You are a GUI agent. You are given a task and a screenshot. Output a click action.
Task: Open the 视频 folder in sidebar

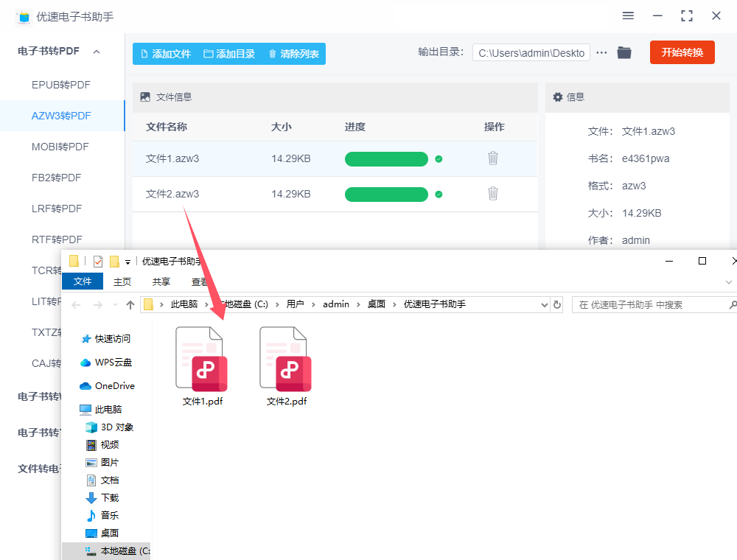click(x=102, y=444)
